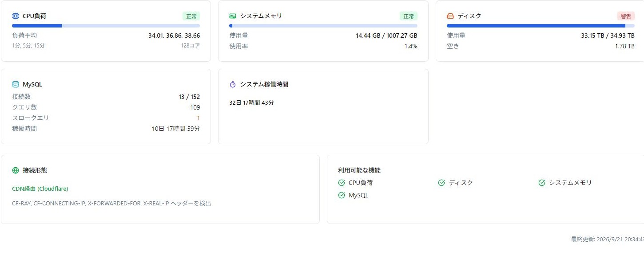This screenshot has height=275, width=644.
Task: Click the 1.4% memory usage rate
Action: click(411, 46)
